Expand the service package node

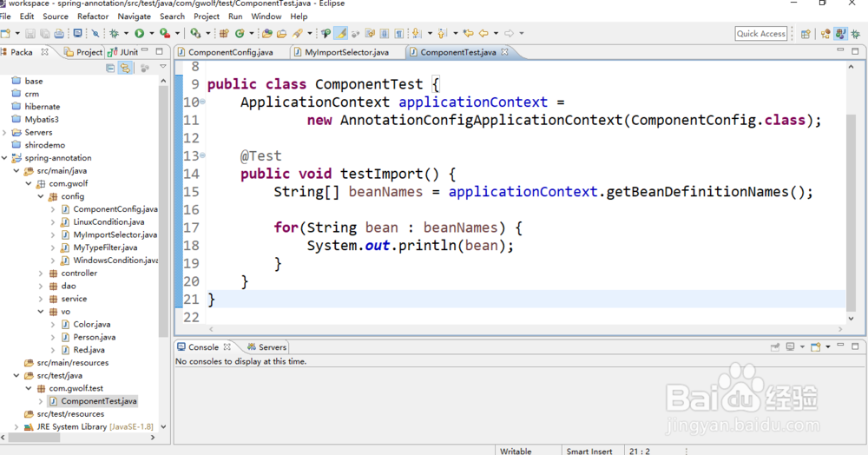41,299
